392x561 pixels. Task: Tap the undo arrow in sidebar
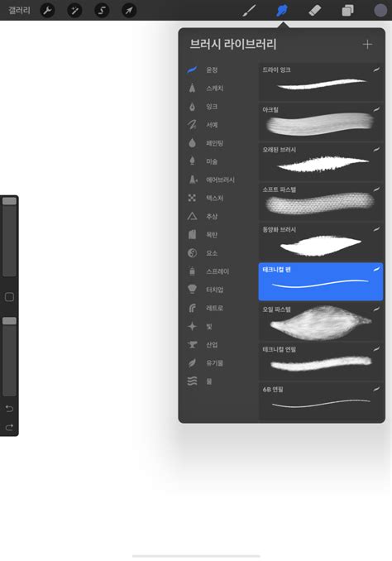pyautogui.click(x=9, y=409)
